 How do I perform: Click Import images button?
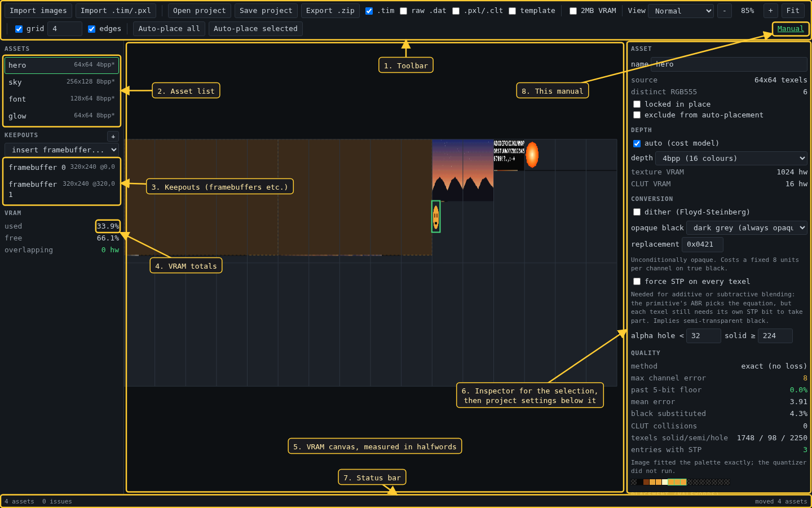pyautogui.click(x=38, y=11)
